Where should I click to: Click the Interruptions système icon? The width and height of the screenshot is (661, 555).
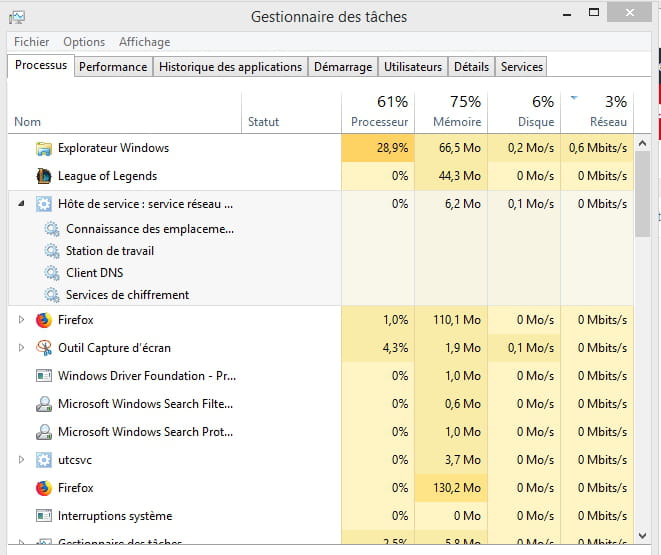(44, 516)
